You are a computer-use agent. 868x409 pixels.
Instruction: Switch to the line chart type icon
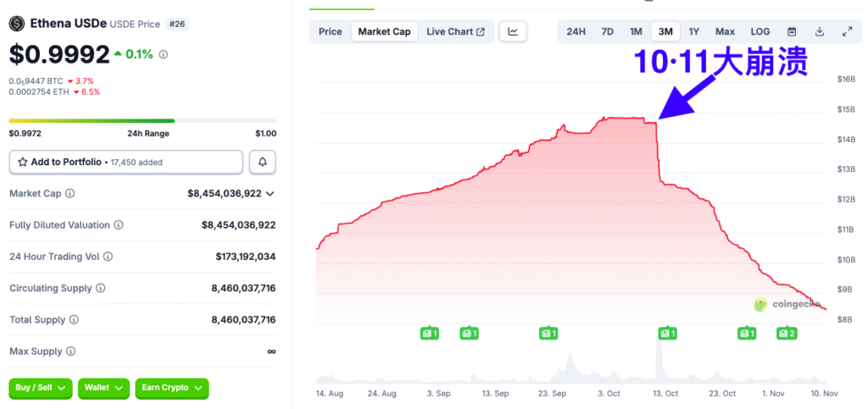tap(513, 32)
